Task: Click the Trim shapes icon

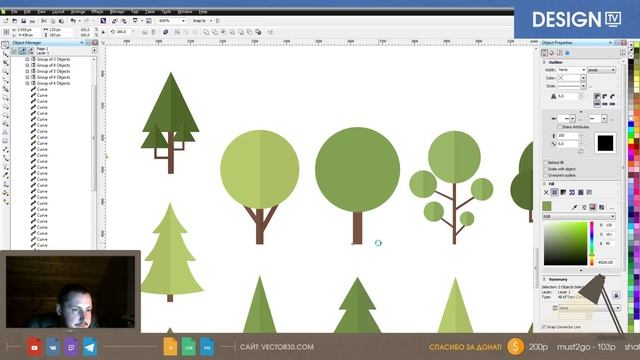Action: tap(215, 32)
